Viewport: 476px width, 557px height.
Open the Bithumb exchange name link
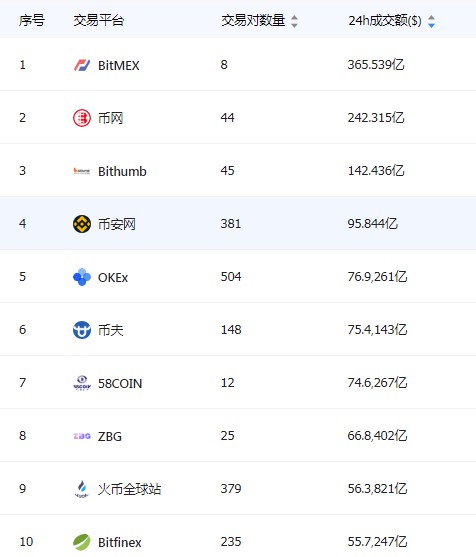pos(122,171)
